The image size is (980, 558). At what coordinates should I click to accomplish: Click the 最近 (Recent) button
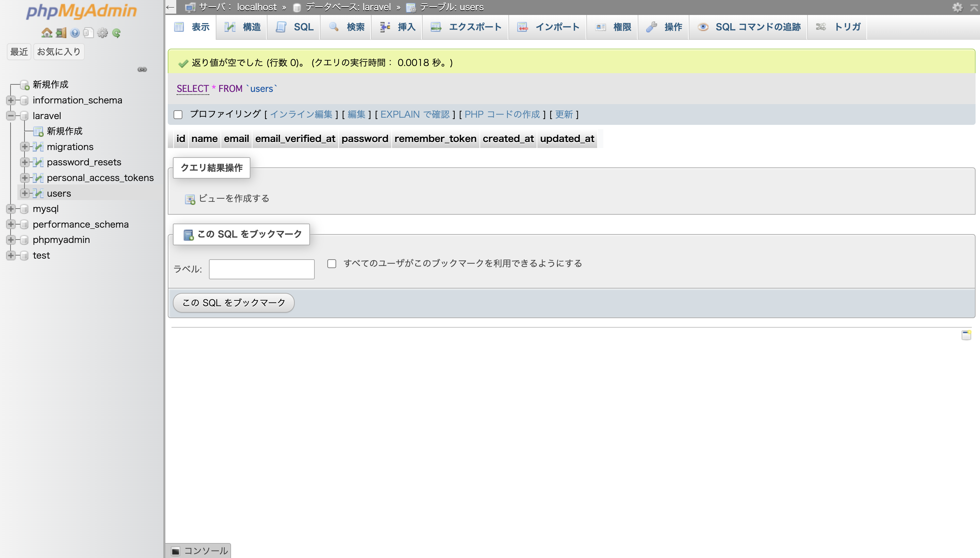pos(19,52)
